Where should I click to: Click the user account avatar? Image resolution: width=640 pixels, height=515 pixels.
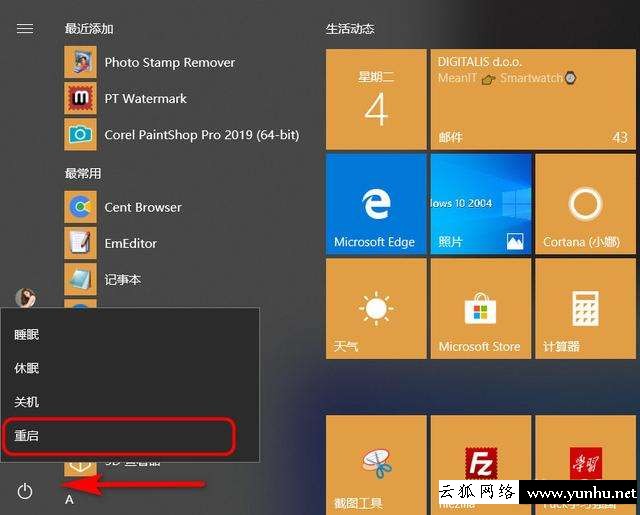(x=25, y=297)
